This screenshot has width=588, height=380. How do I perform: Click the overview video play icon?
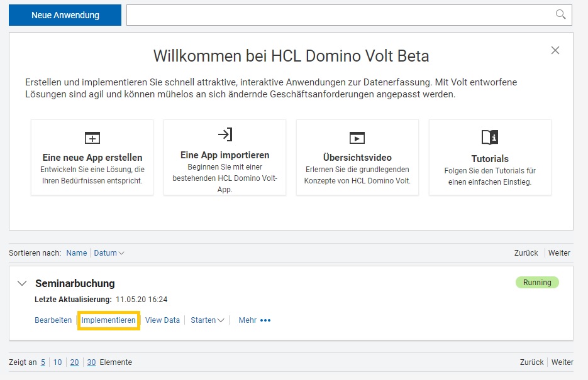pos(357,138)
